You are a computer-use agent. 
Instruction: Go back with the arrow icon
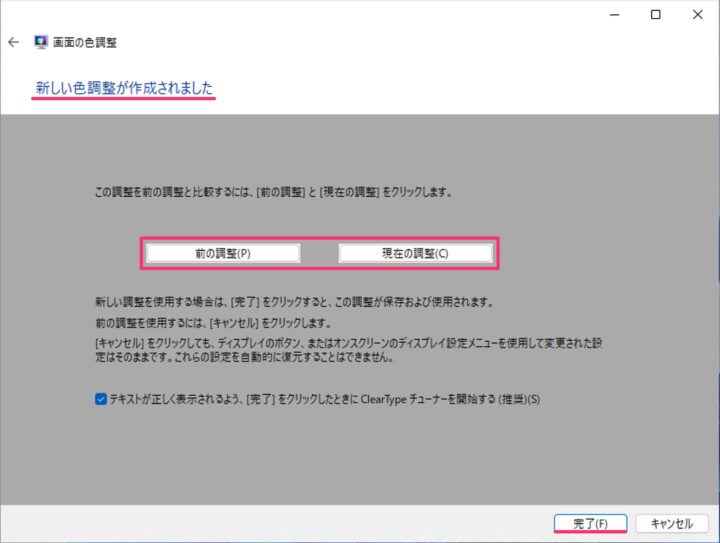pyautogui.click(x=13, y=42)
